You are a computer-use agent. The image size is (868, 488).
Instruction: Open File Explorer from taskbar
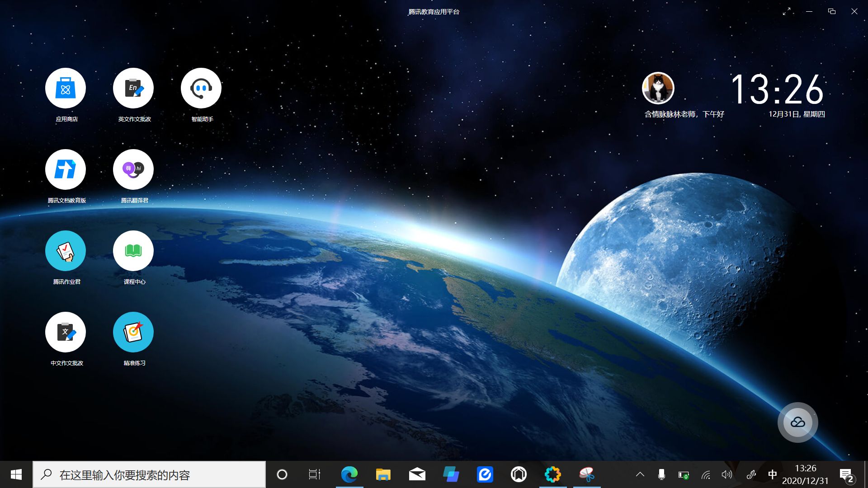tap(383, 474)
